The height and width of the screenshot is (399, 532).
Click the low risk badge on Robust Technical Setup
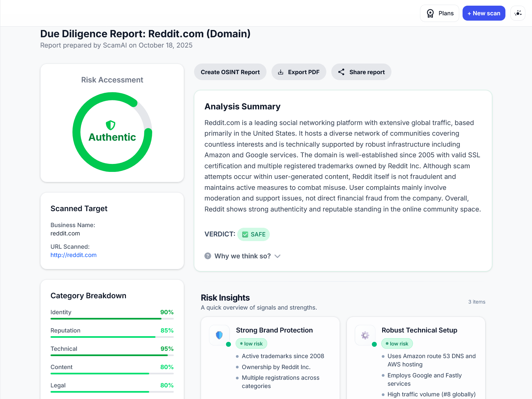click(x=397, y=343)
